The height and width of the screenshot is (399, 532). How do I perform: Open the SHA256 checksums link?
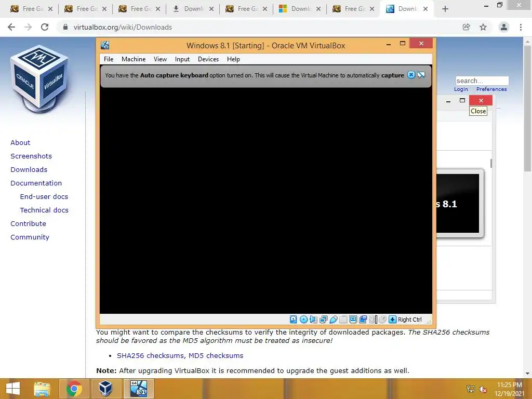pyautogui.click(x=151, y=355)
